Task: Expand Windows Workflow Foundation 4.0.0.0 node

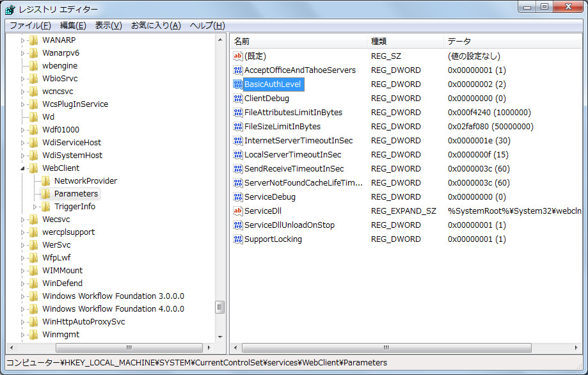Action: (22, 309)
